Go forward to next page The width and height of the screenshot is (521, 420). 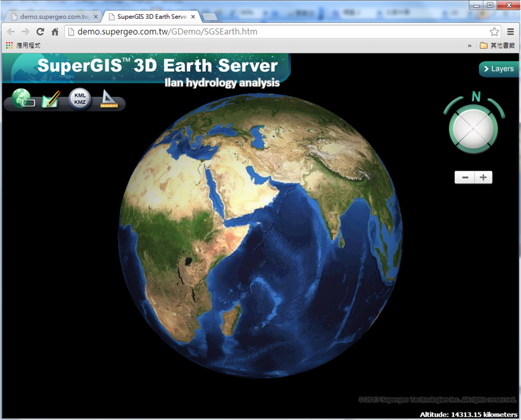click(25, 32)
